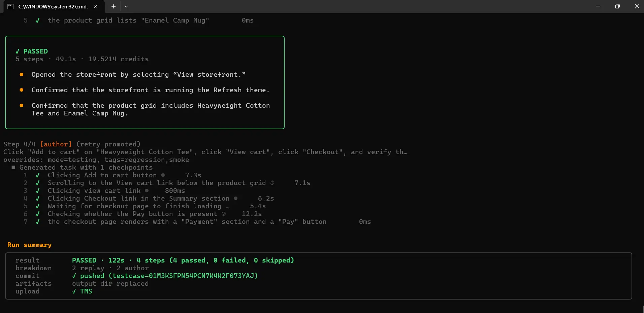
Task: Click the "4 passed, 0 failed, 0 skipped" result
Action: tap(231, 260)
